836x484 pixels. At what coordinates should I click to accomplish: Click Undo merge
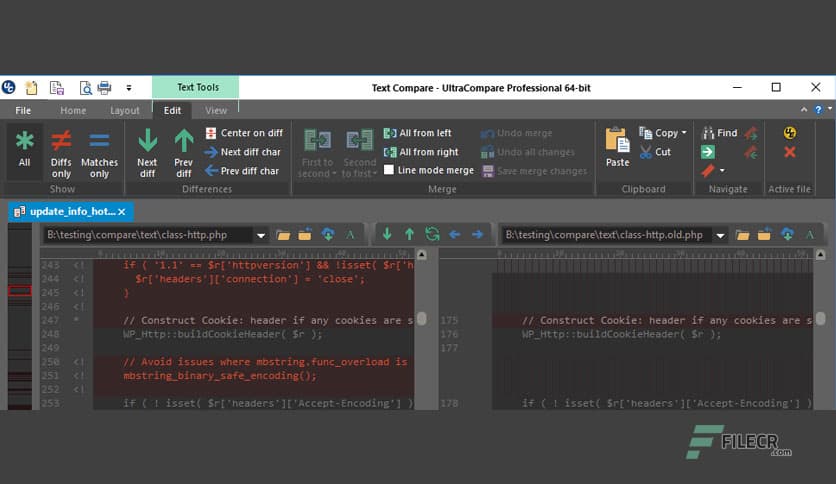516,133
